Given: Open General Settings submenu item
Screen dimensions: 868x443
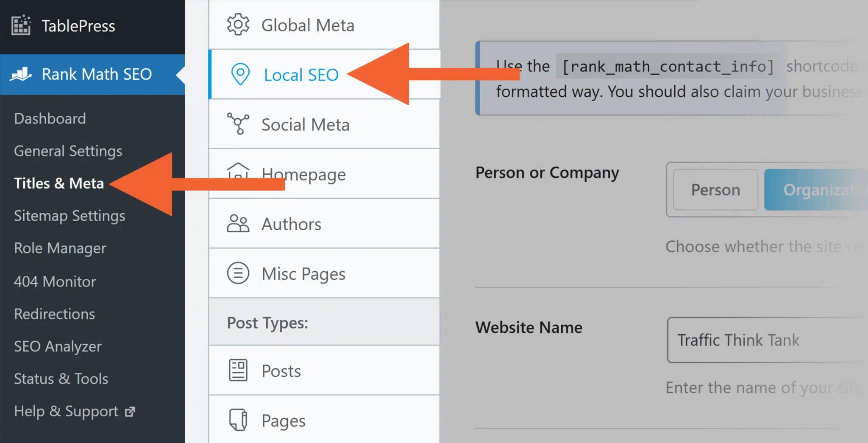Looking at the screenshot, I should pyautogui.click(x=68, y=151).
